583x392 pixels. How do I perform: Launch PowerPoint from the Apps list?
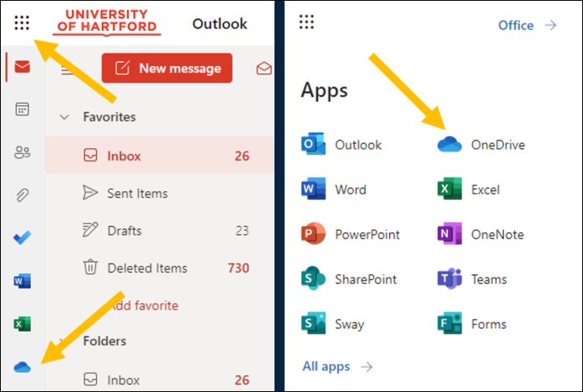(x=350, y=234)
